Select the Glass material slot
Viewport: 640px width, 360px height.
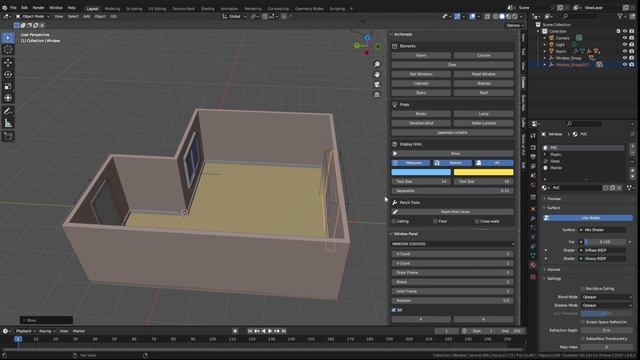[555, 161]
